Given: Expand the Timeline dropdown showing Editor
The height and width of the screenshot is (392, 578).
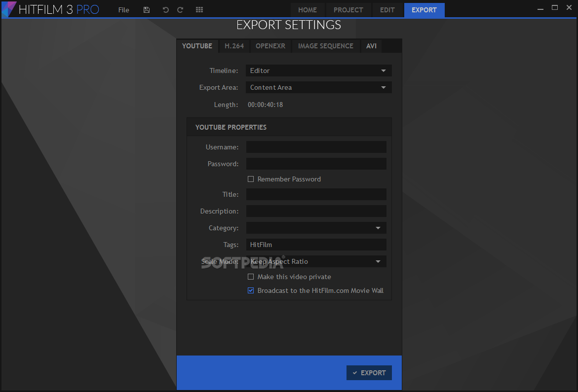Looking at the screenshot, I should click(x=318, y=71).
